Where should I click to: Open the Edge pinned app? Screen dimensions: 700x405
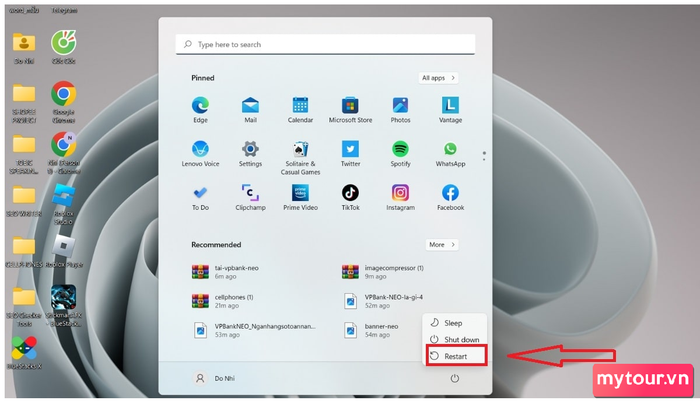(x=200, y=109)
